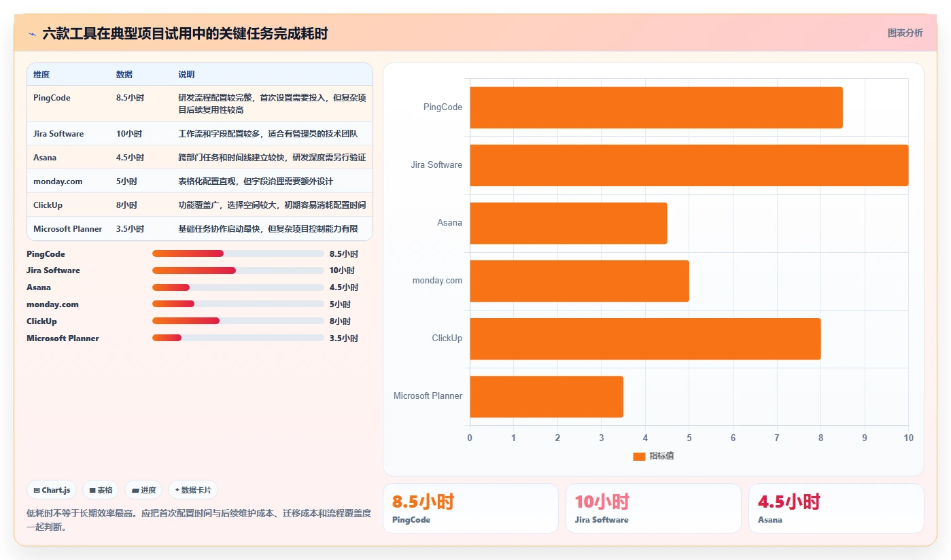Select the Microsoft Planner cell in the table
951x560 pixels.
pos(68,229)
